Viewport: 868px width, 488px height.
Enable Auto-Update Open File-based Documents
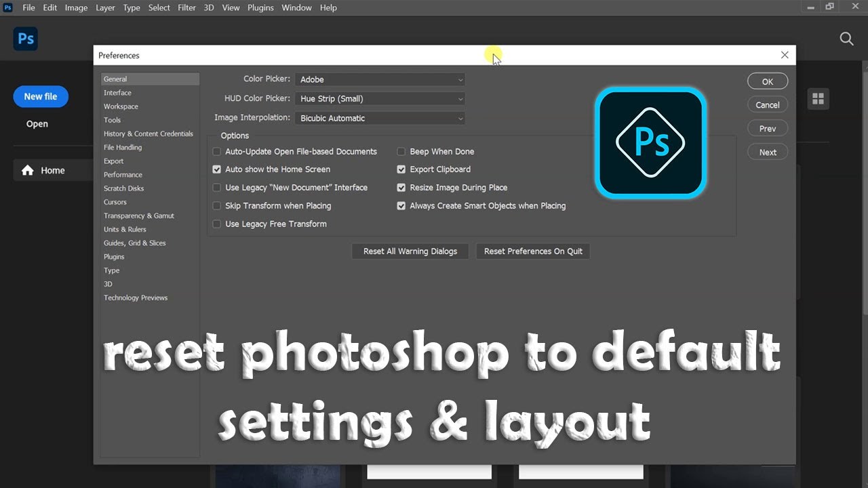pos(217,152)
